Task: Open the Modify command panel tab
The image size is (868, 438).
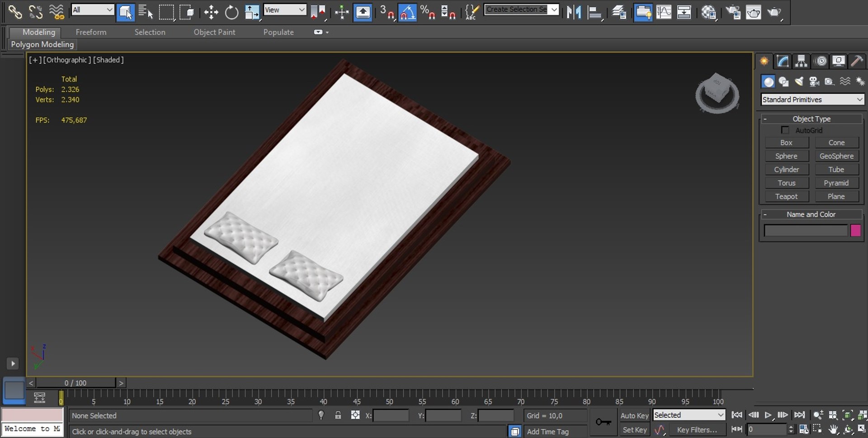Action: coord(783,61)
